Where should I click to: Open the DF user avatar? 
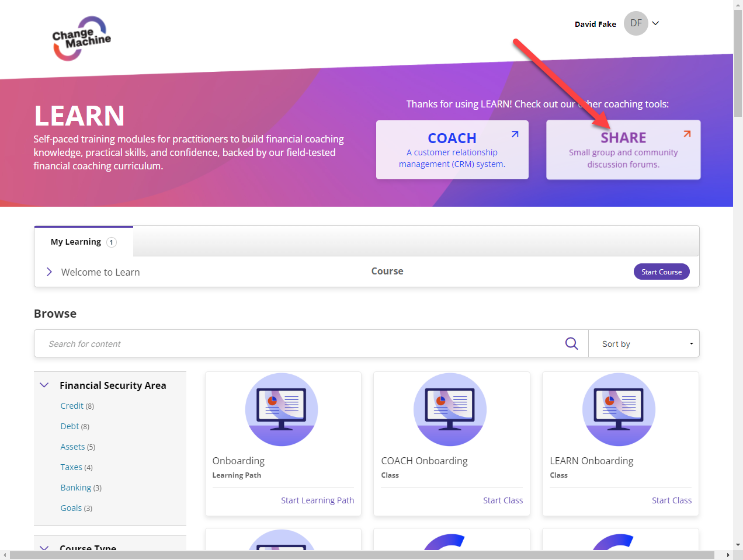pyautogui.click(x=636, y=23)
